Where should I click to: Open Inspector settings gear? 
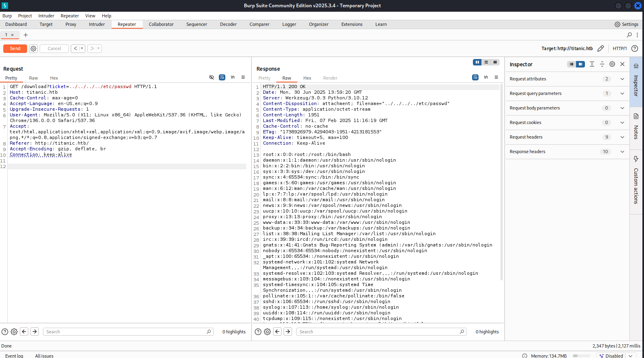612,64
